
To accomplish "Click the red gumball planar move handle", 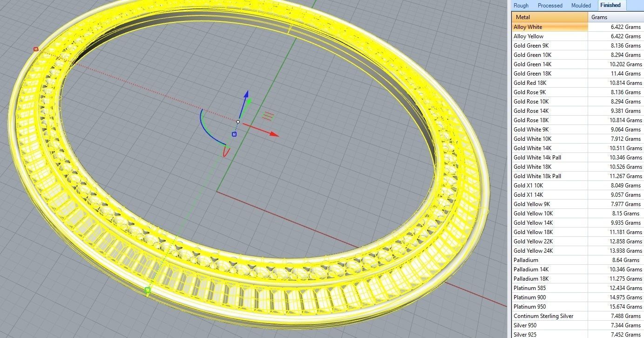I will [268, 115].
